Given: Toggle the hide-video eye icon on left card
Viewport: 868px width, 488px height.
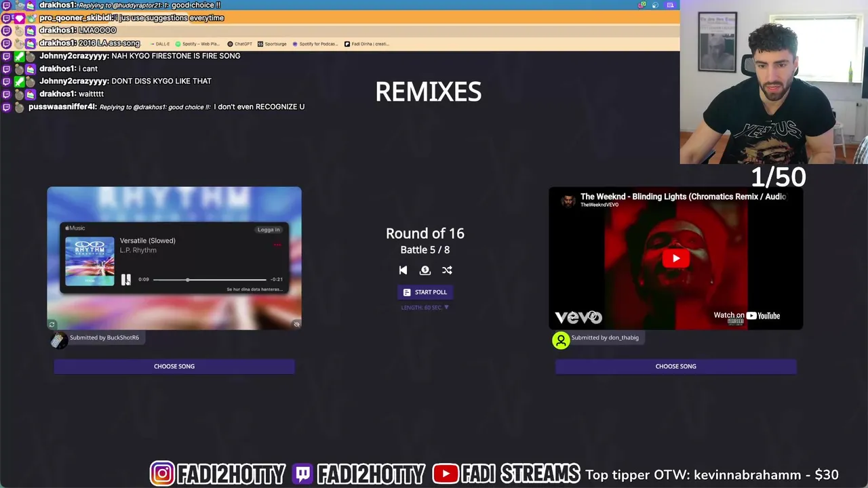Looking at the screenshot, I should click(296, 325).
